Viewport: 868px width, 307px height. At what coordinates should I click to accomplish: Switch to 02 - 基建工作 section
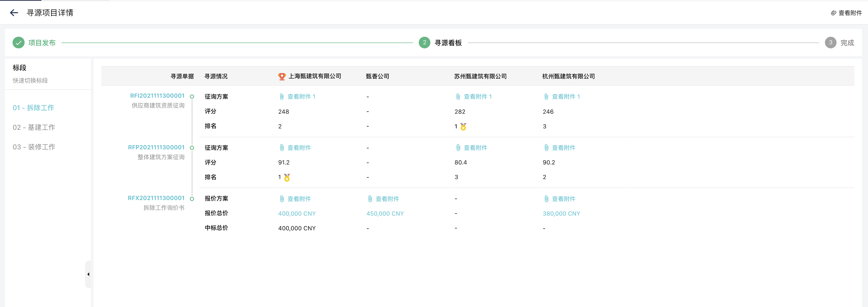point(34,127)
